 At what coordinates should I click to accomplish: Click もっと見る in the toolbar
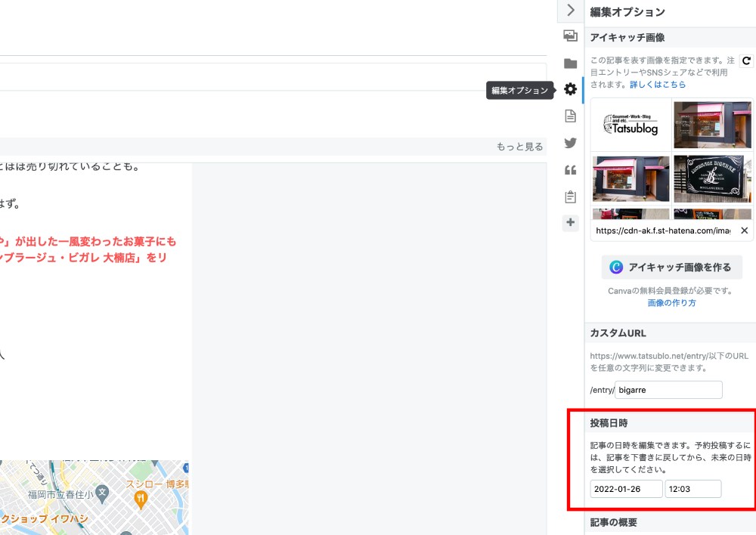pyautogui.click(x=520, y=147)
